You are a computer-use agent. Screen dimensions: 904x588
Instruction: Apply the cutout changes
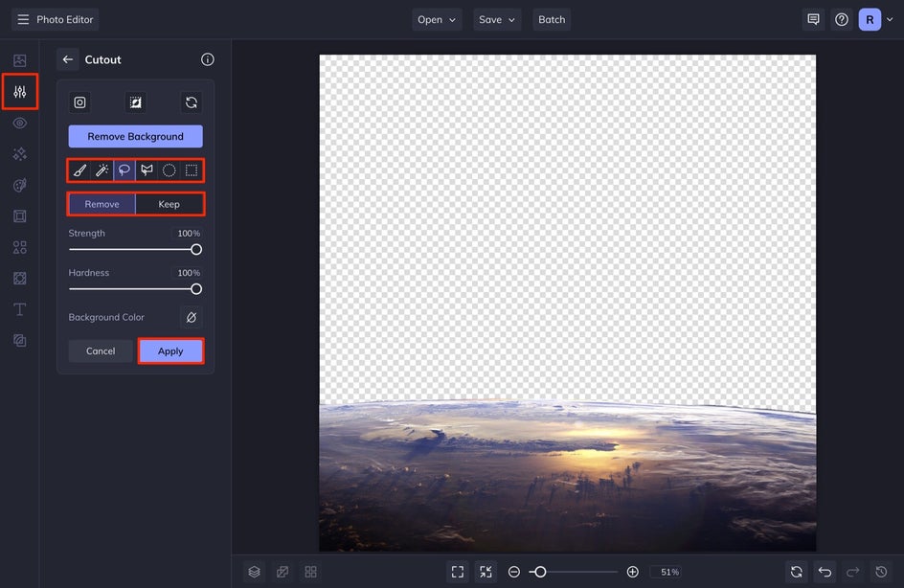[x=170, y=351]
